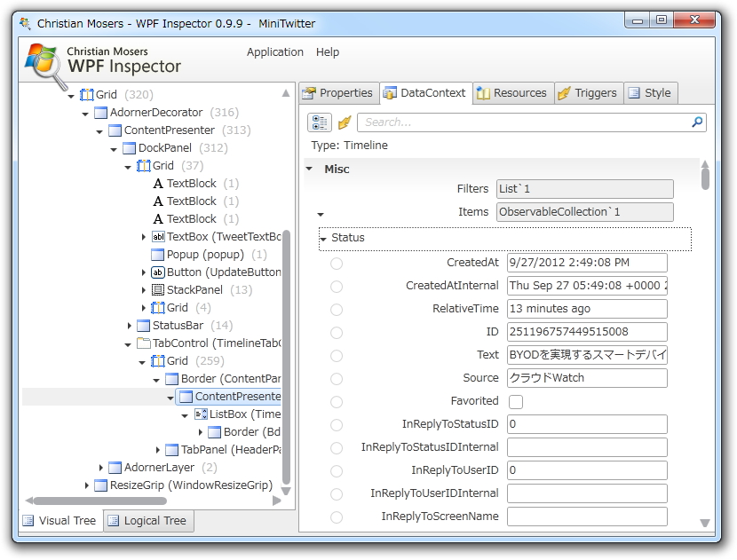Screen dimensions: 737x560
Task: Click the property panel scroll-down arrow
Action: click(704, 523)
